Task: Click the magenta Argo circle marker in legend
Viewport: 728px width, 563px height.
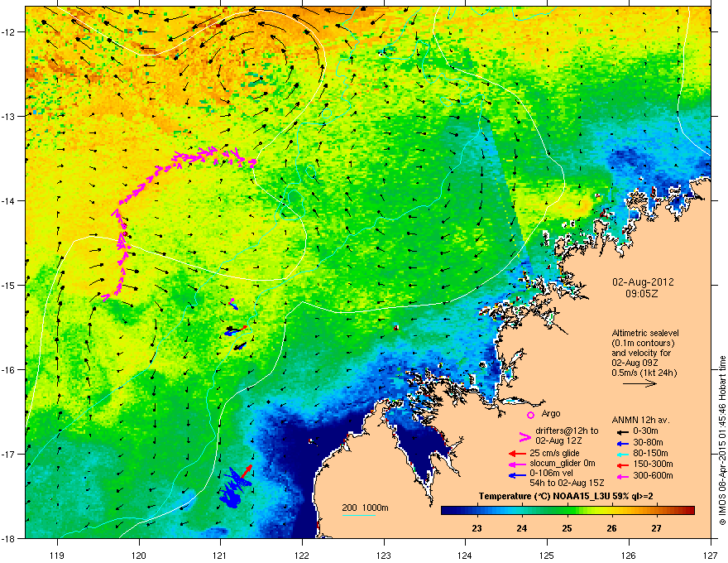Action: click(x=530, y=415)
